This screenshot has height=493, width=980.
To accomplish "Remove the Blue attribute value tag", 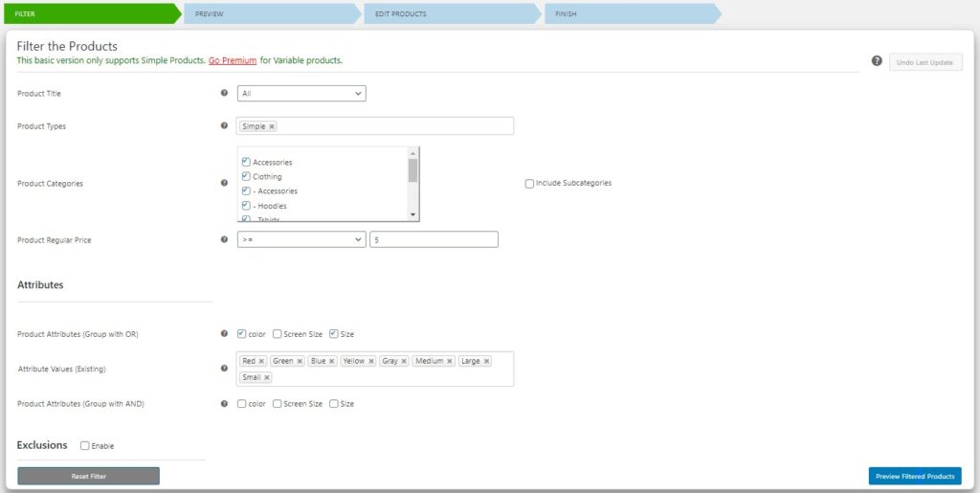I will [x=332, y=361].
